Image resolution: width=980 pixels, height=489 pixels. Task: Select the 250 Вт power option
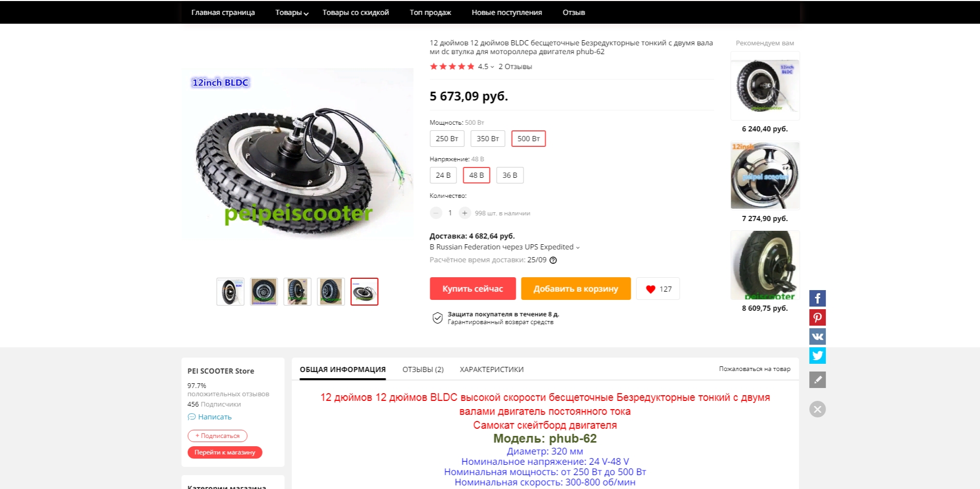(447, 139)
